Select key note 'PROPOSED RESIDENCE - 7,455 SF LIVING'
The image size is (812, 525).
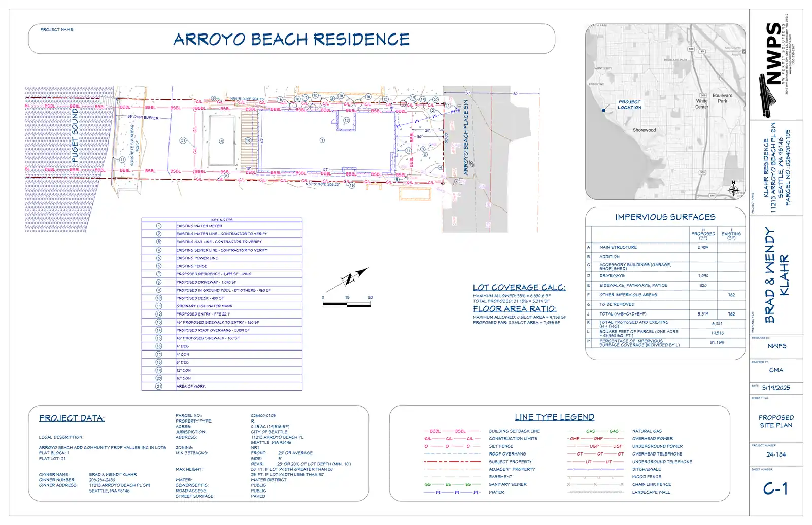point(214,274)
